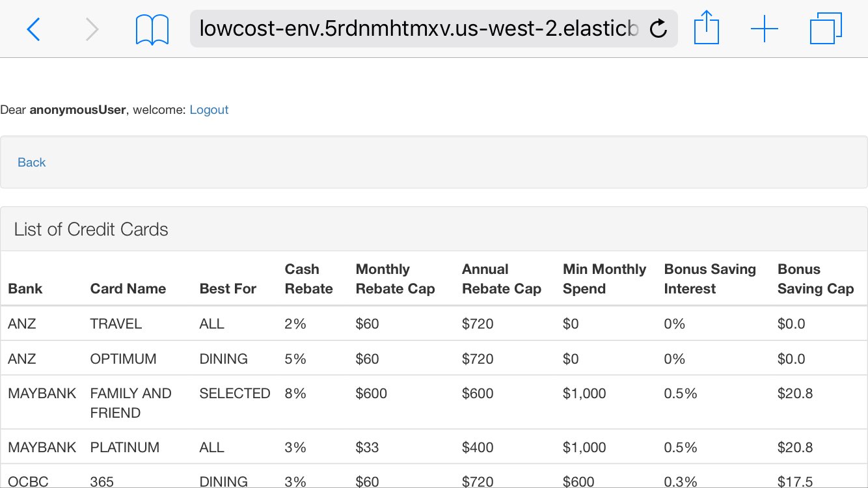868x488 pixels.
Task: Show all open tabs icon
Action: coord(826,29)
